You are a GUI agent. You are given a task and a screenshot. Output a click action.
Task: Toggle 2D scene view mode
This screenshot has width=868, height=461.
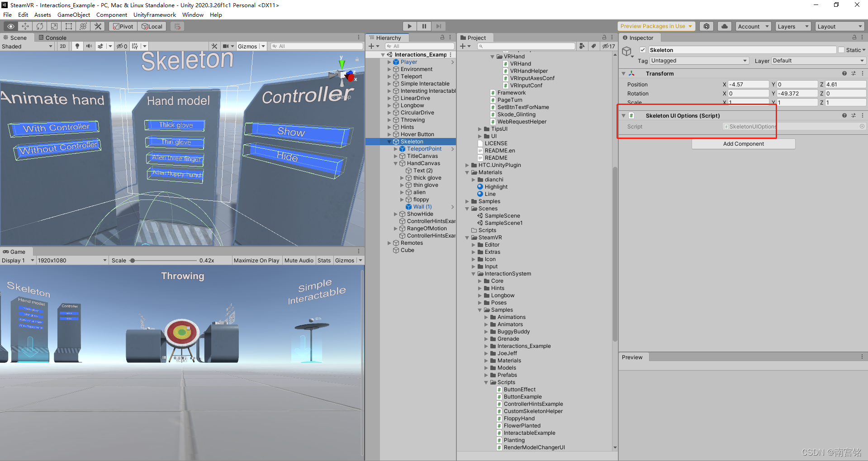coord(63,46)
